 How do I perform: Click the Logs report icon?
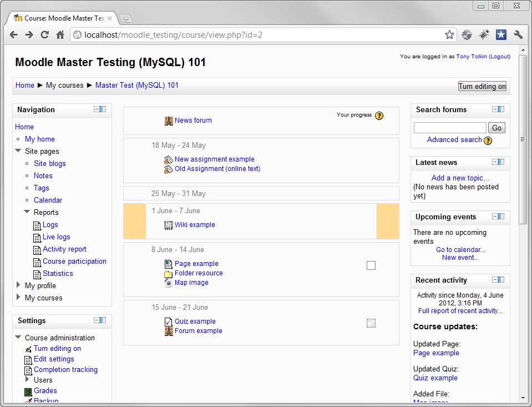[x=37, y=225]
